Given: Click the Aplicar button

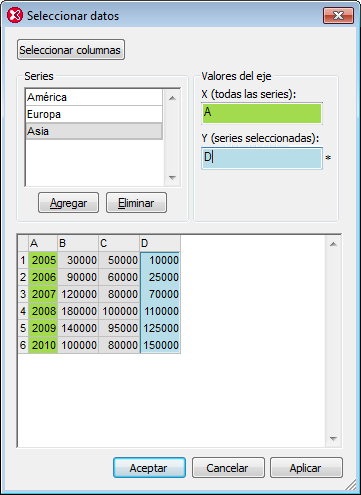Looking at the screenshot, I should coord(306,468).
